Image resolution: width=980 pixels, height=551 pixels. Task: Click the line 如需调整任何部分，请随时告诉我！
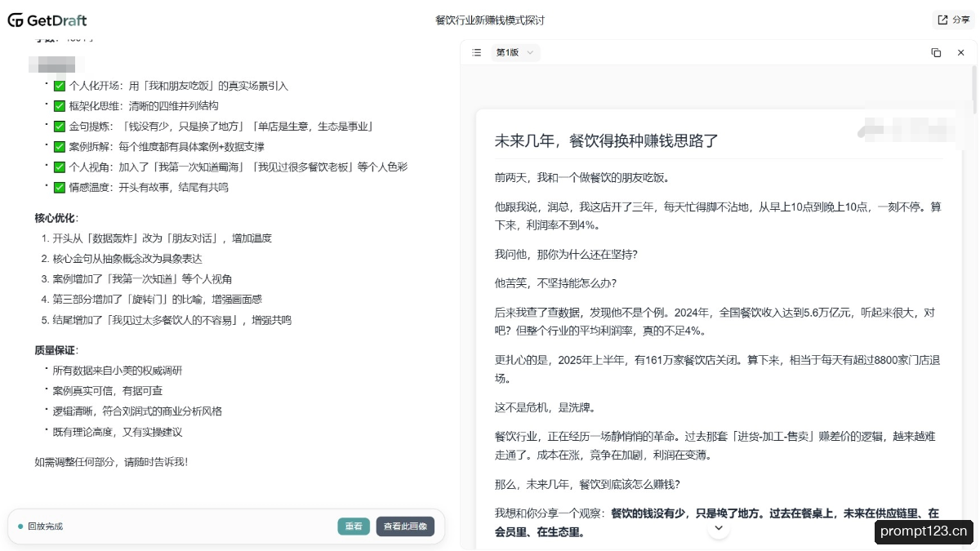112,462
